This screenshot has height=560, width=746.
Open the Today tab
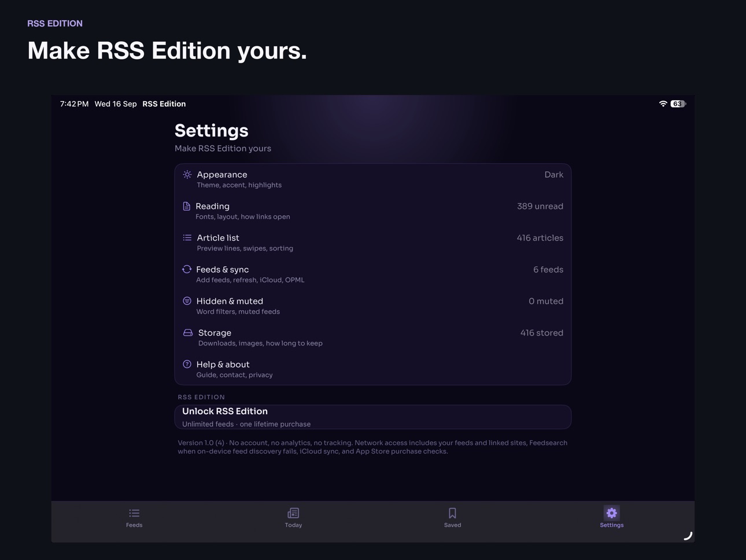tap(293, 518)
